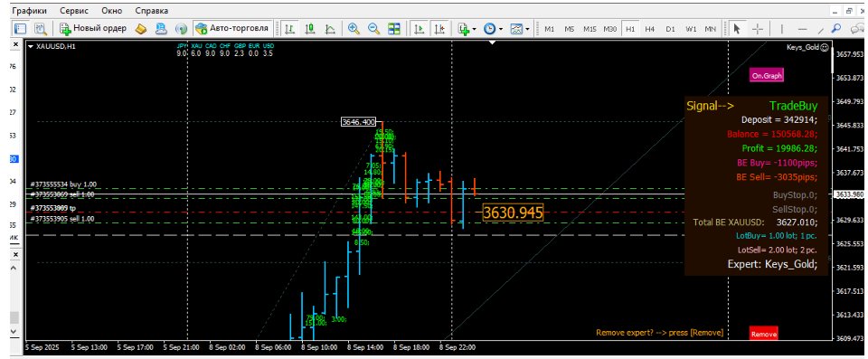Click the chart shift triangle marker at top
This screenshot has width=868, height=359.
[x=492, y=43]
